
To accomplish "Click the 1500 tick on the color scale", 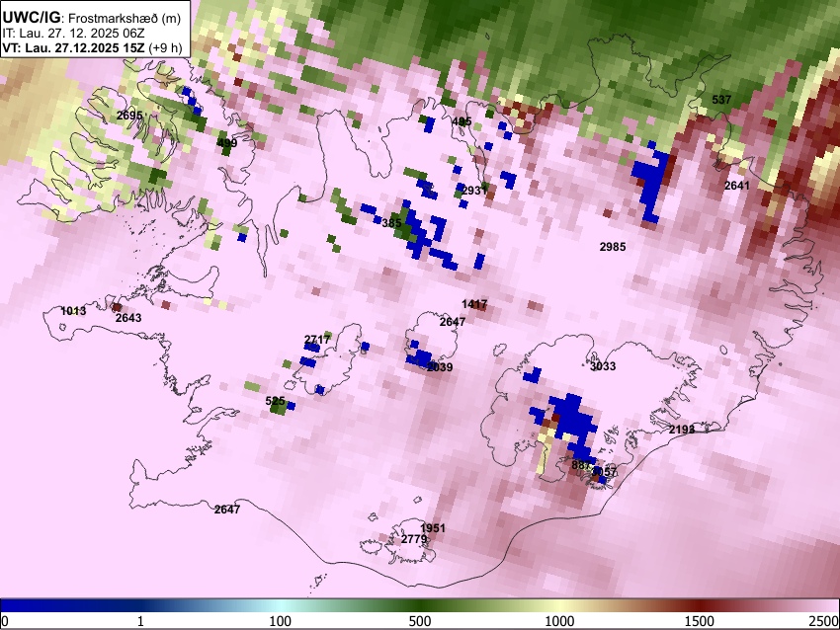I will point(701,621).
